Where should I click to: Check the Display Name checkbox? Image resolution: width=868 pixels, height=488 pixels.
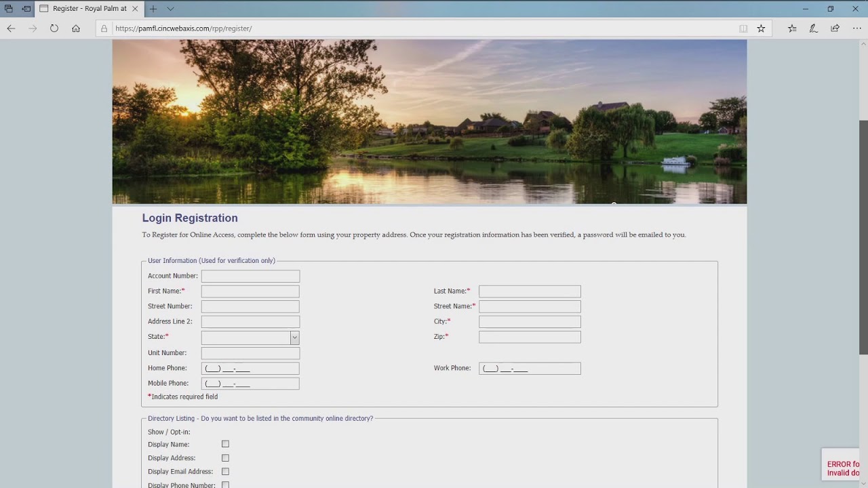(225, 445)
